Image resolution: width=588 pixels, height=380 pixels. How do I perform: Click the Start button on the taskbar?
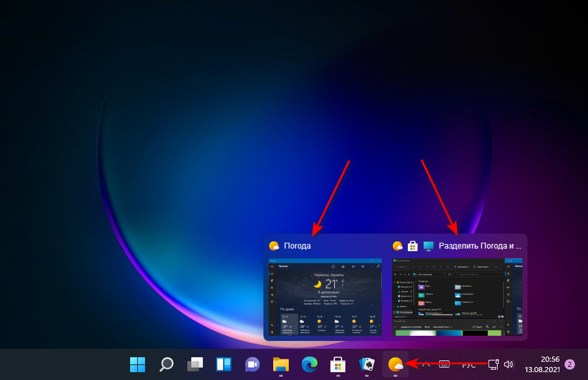137,365
